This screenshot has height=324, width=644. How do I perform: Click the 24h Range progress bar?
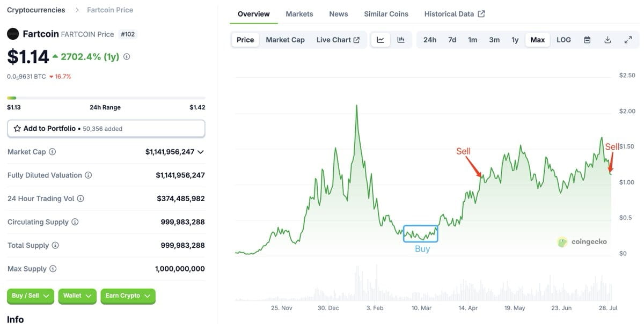point(106,98)
